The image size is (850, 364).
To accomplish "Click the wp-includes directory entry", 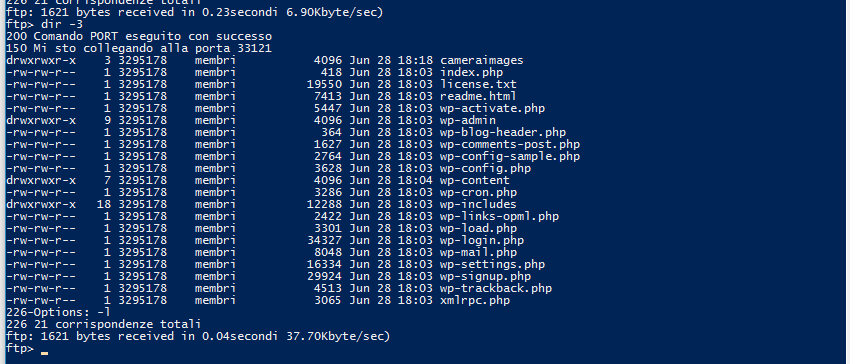I will point(478,204).
